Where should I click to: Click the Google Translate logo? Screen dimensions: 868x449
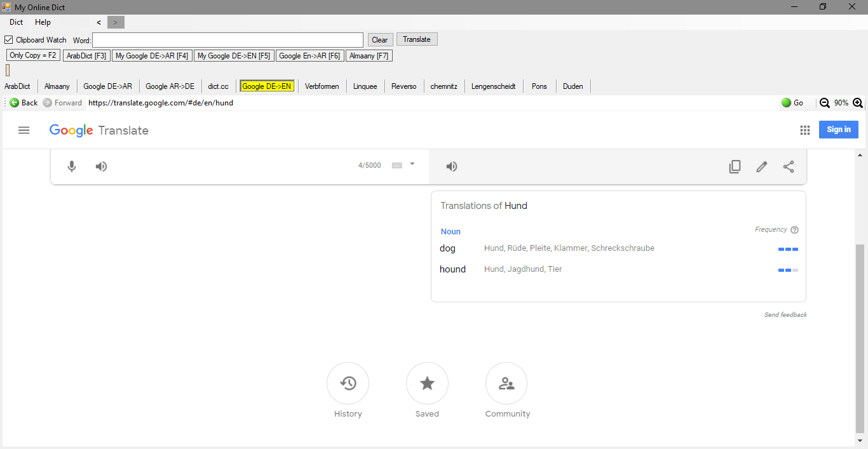99,130
